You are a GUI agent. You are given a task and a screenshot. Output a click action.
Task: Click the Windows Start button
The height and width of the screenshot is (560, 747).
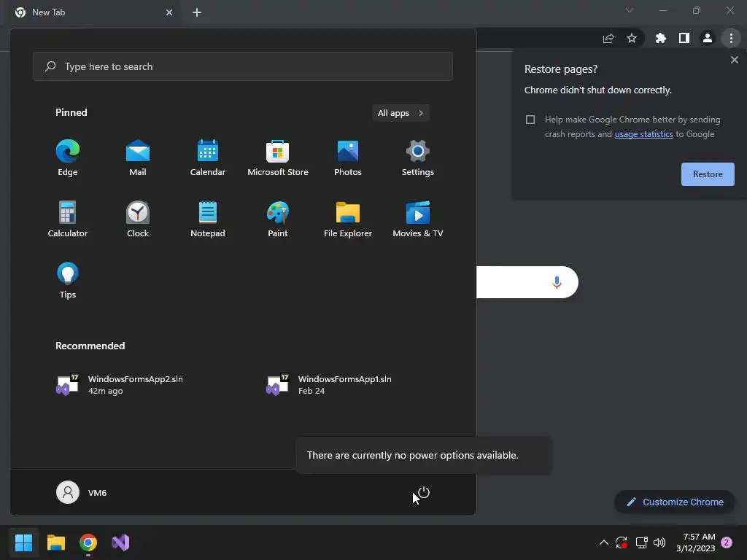click(23, 542)
